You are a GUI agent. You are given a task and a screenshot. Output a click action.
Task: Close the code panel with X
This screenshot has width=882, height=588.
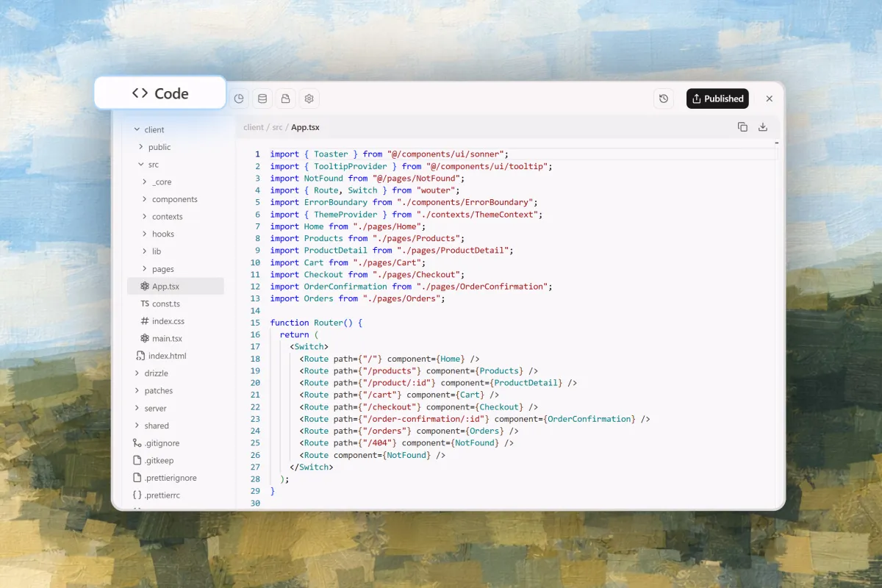point(770,98)
